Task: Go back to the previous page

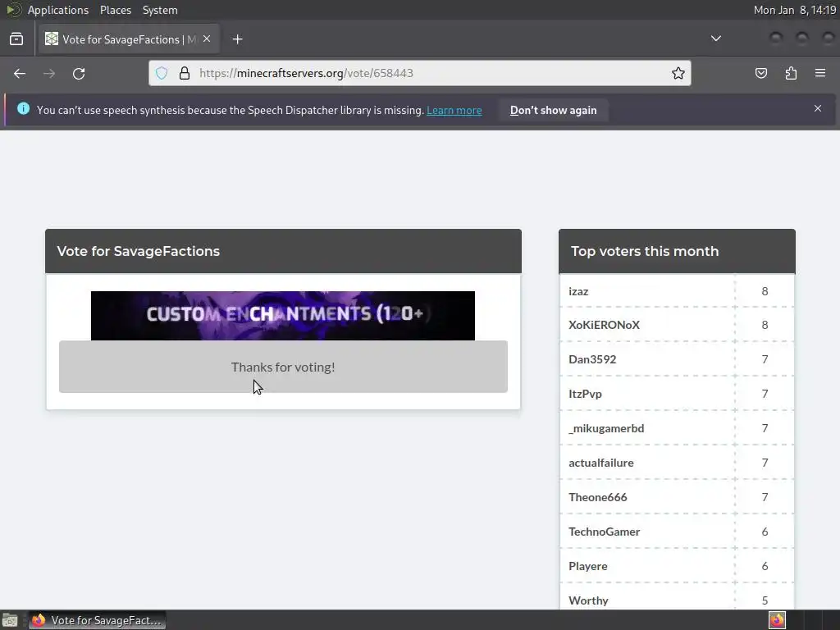Action: pos(20,73)
